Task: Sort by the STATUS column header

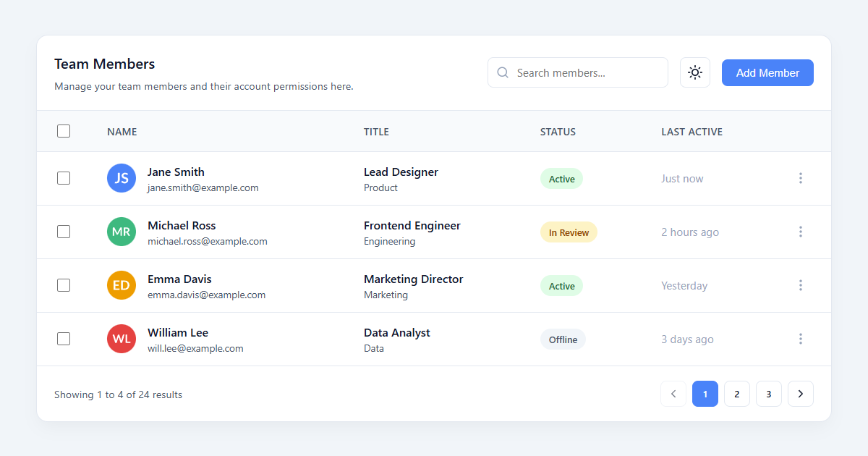Action: click(558, 132)
